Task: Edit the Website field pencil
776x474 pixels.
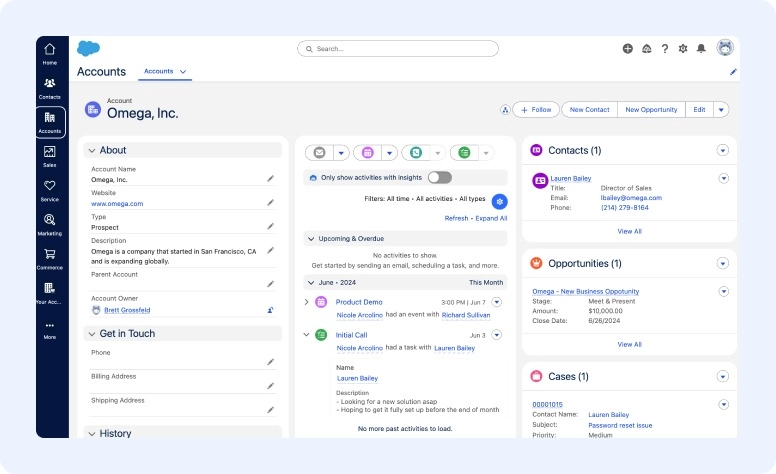Action: click(x=270, y=202)
